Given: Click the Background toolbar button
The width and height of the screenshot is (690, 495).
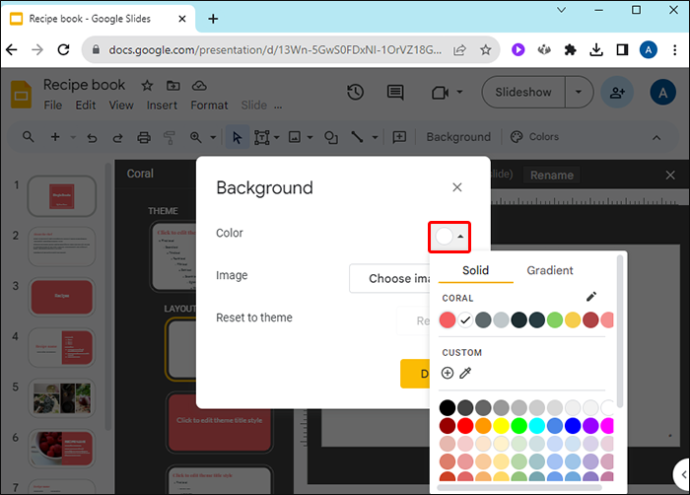Looking at the screenshot, I should (458, 137).
